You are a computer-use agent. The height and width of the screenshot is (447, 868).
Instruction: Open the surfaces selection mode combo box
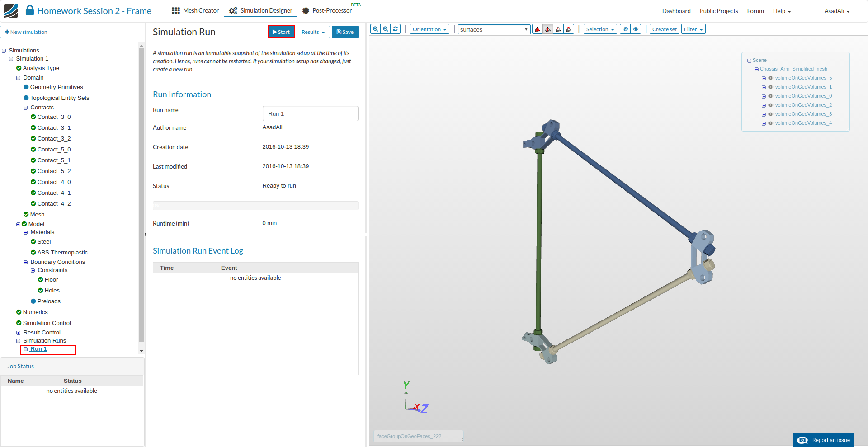point(494,29)
